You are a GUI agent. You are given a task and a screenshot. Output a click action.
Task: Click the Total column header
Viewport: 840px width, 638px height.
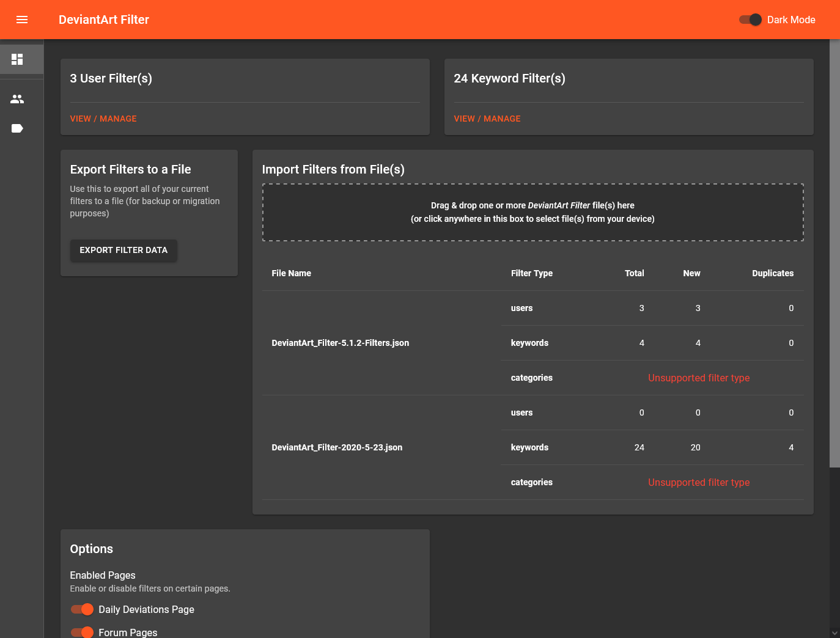pos(635,273)
